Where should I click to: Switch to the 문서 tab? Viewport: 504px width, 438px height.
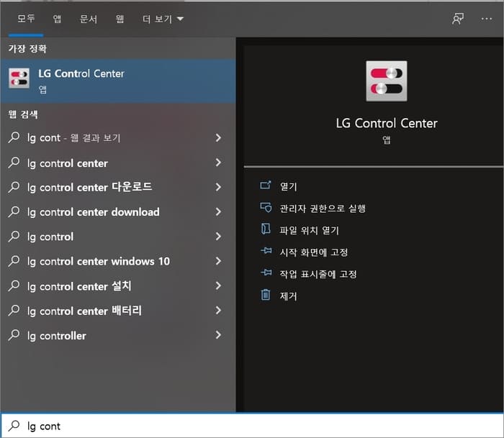point(89,19)
